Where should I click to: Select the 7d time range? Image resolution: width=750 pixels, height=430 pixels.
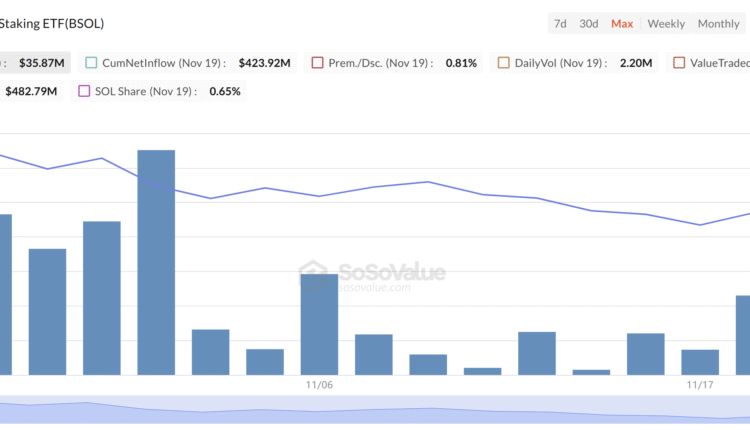(x=560, y=24)
